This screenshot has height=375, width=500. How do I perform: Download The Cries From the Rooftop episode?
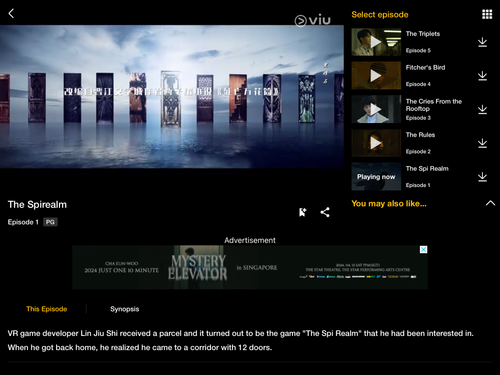[482, 109]
